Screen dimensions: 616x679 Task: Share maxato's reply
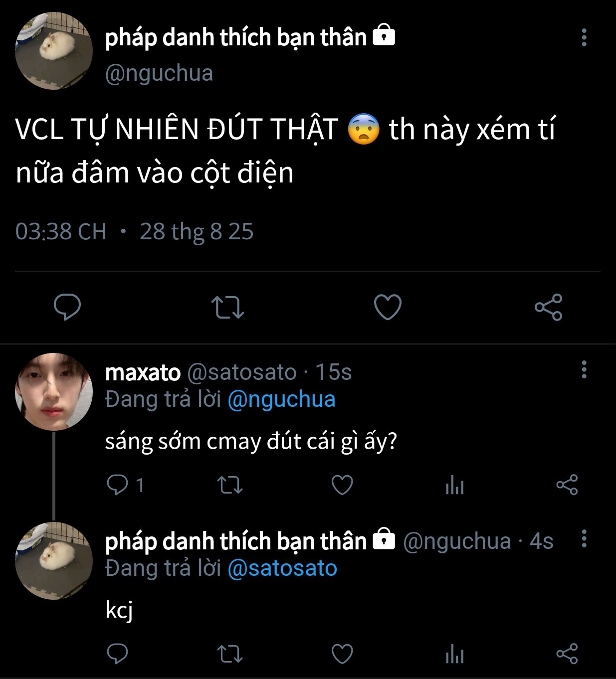coord(567,485)
